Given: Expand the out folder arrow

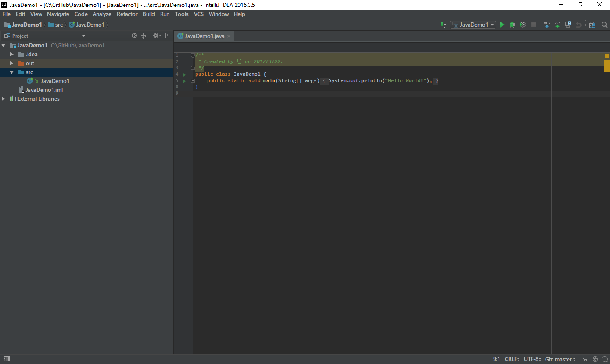Looking at the screenshot, I should tap(12, 63).
